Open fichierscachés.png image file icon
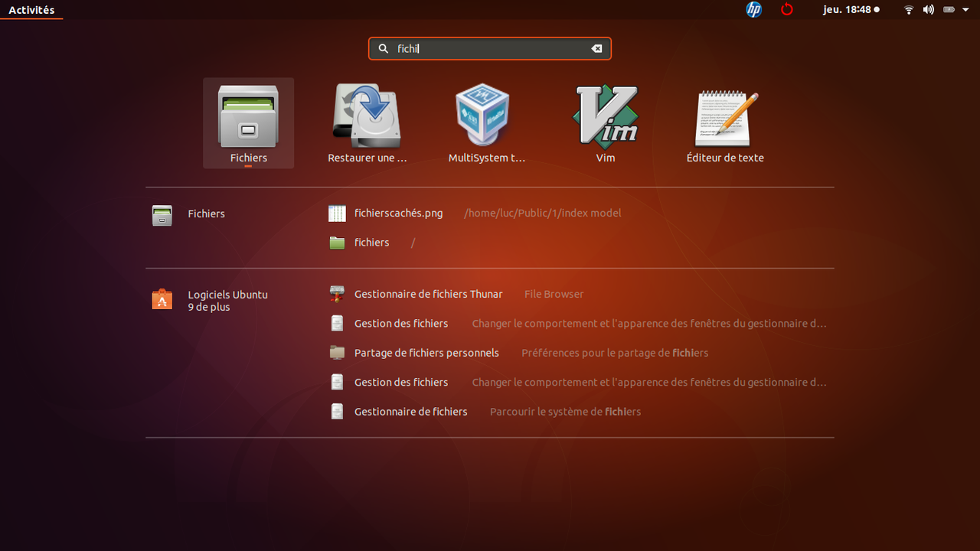This screenshot has height=551, width=980. (337, 214)
